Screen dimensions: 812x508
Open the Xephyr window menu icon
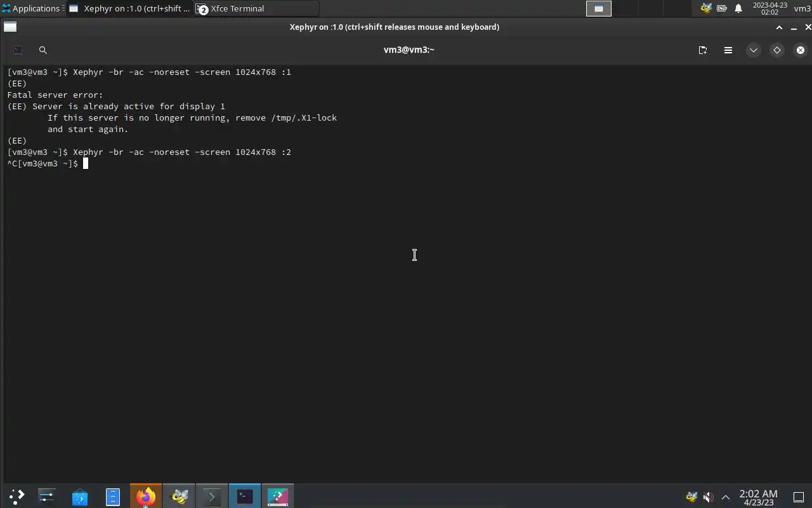(x=10, y=27)
